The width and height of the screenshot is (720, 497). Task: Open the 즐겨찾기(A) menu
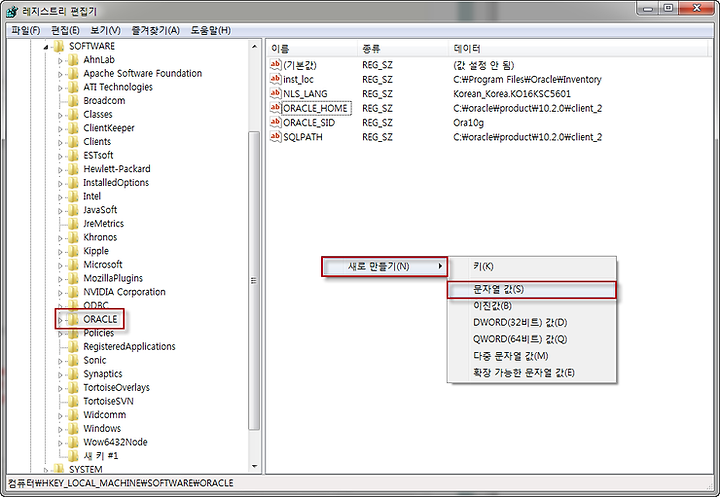click(x=155, y=31)
